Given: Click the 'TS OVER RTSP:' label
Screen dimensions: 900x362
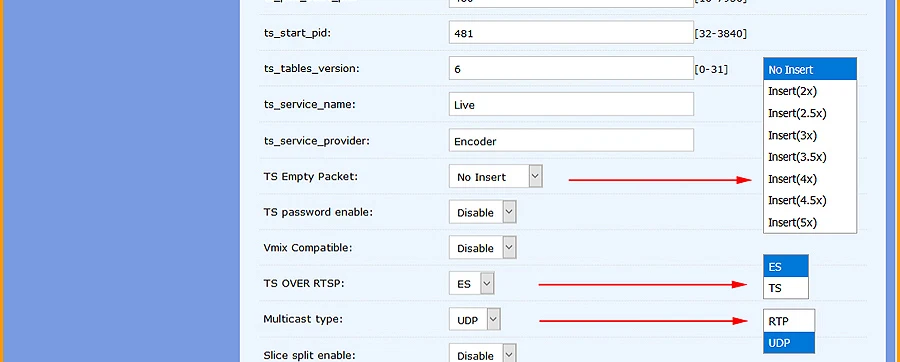Looking at the screenshot, I should 304,283.
